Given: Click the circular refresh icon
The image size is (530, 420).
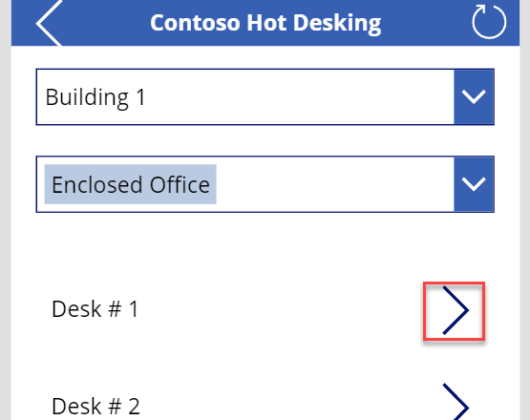Looking at the screenshot, I should pos(489,22).
